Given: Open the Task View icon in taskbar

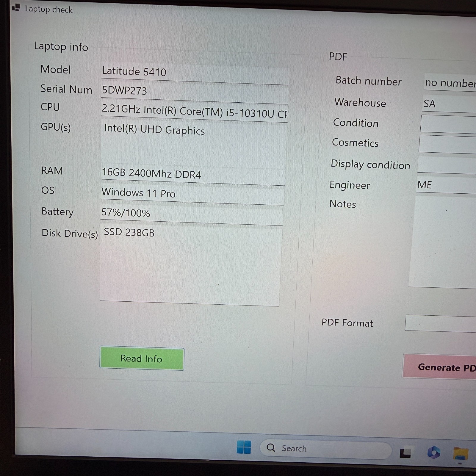Looking at the screenshot, I should click(x=405, y=453).
